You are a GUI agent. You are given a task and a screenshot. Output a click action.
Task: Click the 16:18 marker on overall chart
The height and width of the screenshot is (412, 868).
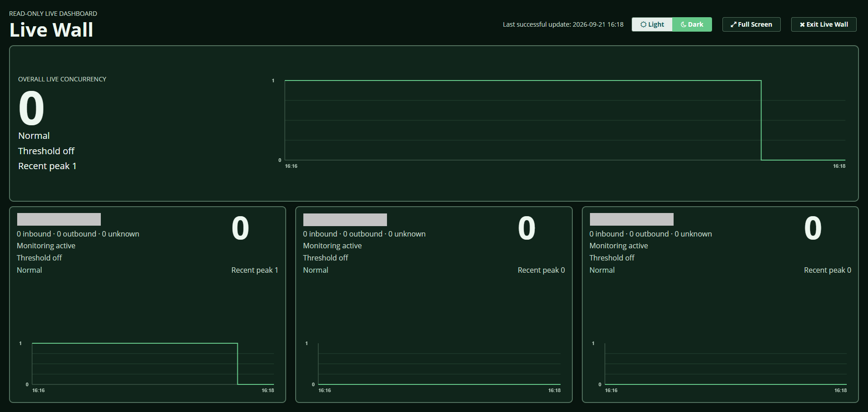point(839,166)
